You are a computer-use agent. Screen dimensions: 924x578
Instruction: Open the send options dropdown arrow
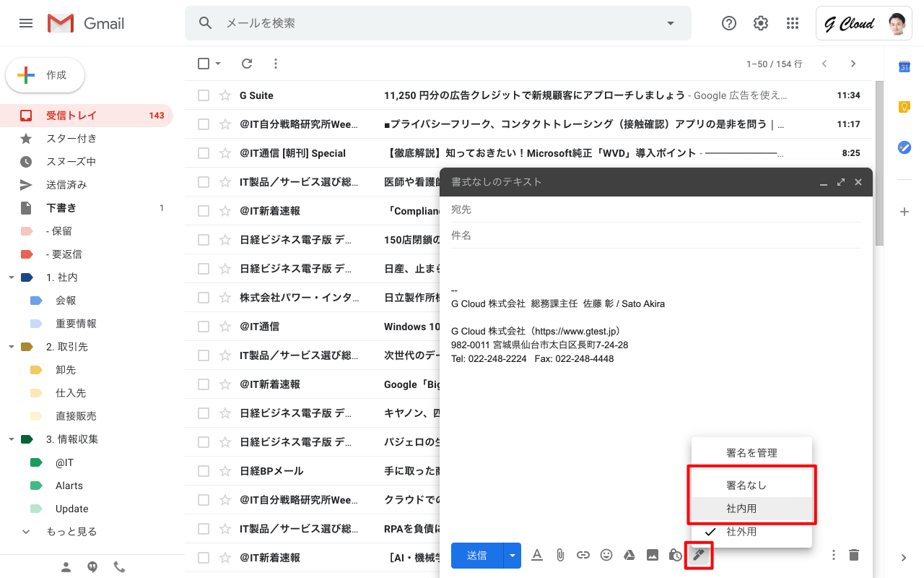(x=513, y=555)
